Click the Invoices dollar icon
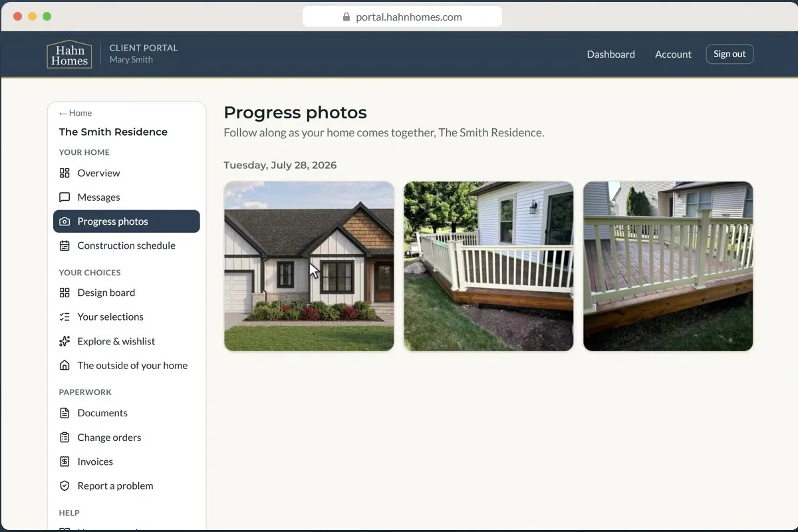798x532 pixels. tap(65, 462)
